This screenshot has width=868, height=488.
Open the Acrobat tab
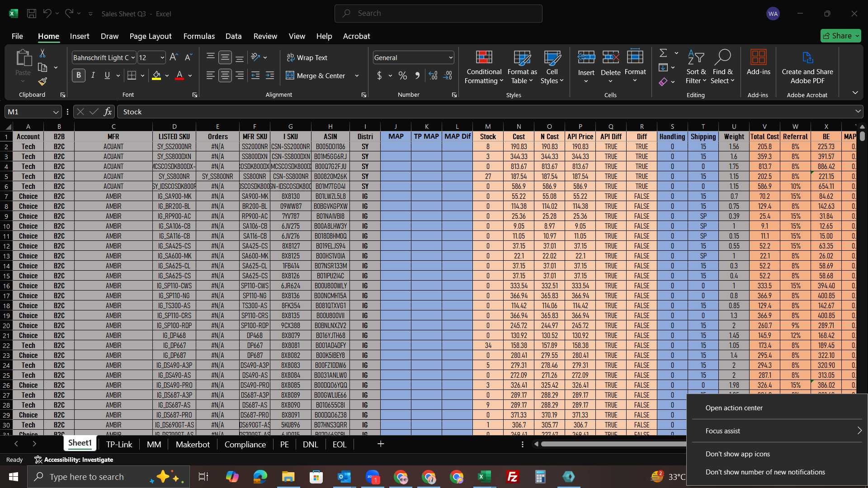(356, 36)
